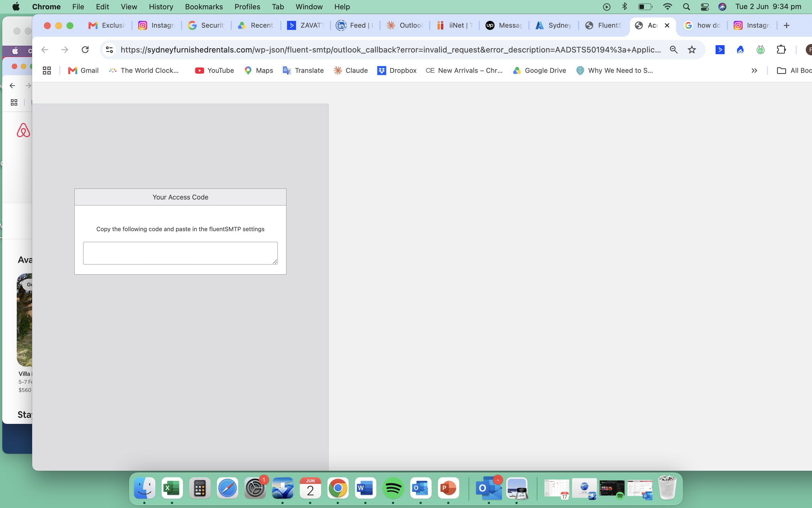812x508 pixels.
Task: Open the YouTube bookmark
Action: point(214,71)
